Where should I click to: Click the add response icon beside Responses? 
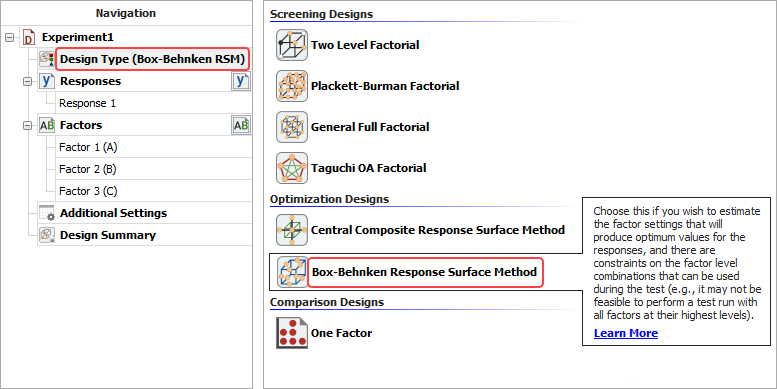[x=241, y=81]
